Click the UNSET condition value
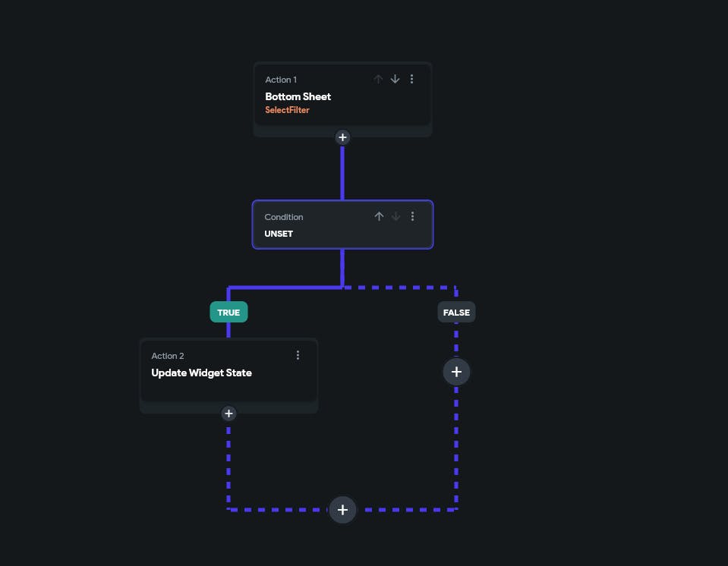 point(279,234)
